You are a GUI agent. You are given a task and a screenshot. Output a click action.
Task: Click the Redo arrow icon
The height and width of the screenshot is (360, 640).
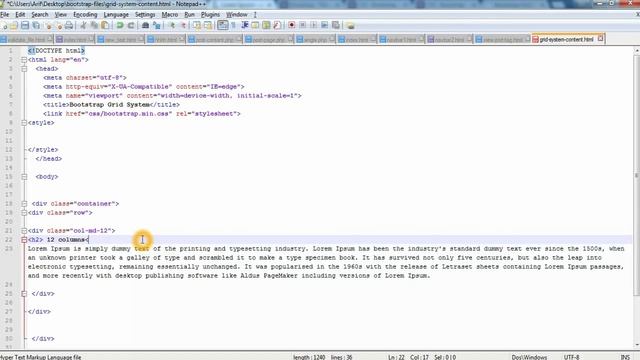coord(131,26)
